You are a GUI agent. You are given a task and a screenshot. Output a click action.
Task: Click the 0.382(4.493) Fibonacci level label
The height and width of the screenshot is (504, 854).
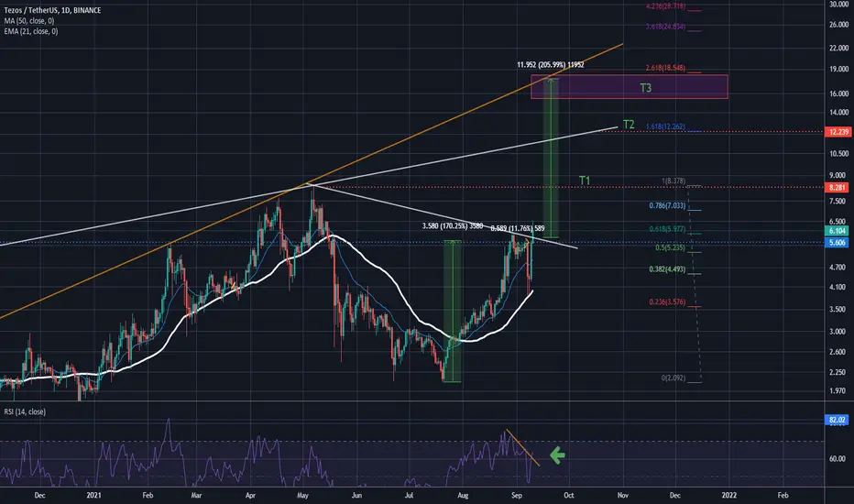667,269
